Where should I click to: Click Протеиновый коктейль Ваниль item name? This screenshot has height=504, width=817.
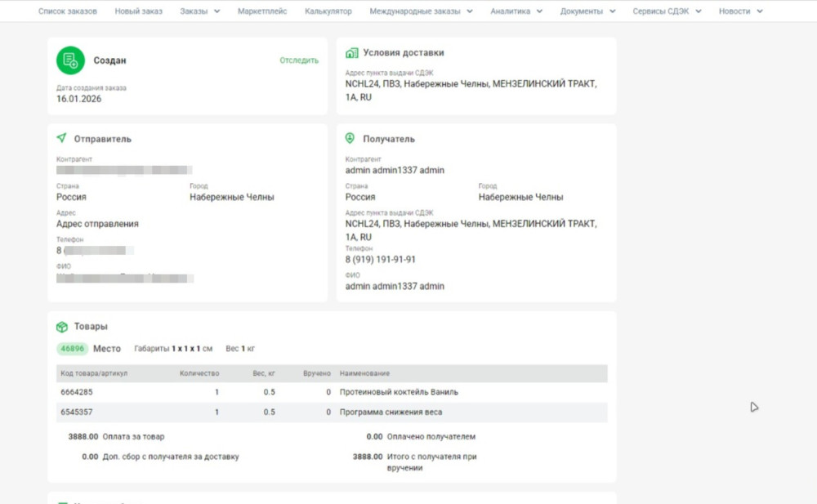(400, 392)
